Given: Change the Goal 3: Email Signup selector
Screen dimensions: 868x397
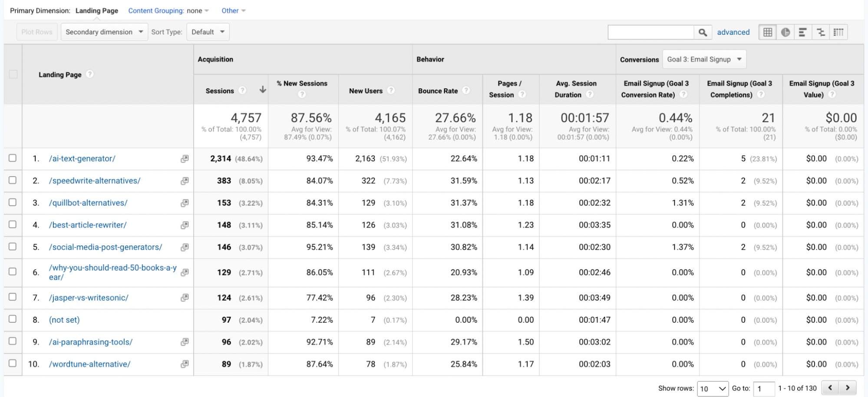Looking at the screenshot, I should coord(704,59).
